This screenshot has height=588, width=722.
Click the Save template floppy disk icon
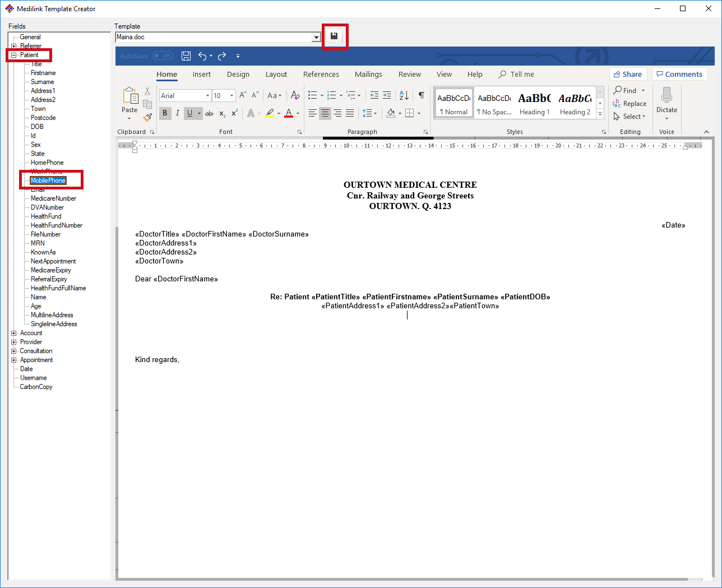[334, 35]
